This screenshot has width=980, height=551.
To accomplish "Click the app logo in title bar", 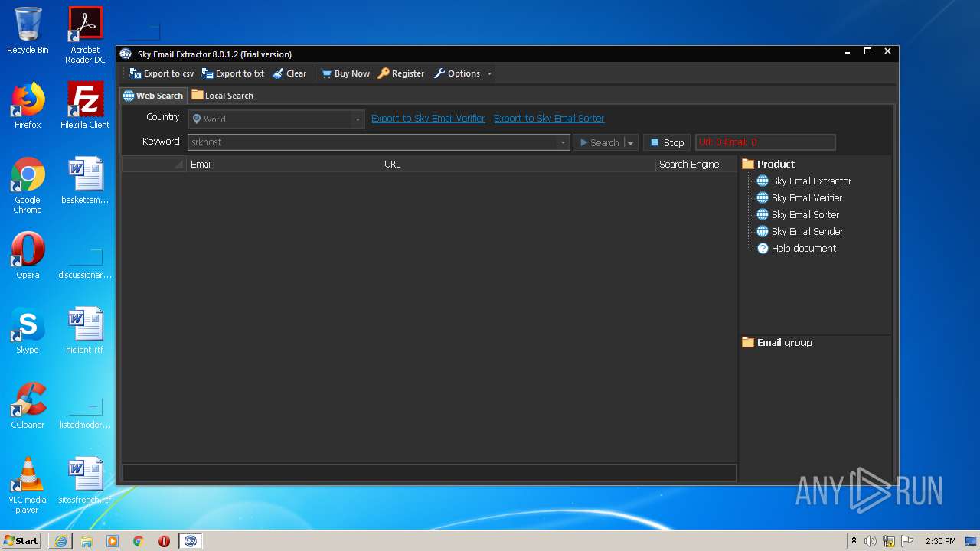I will [126, 54].
